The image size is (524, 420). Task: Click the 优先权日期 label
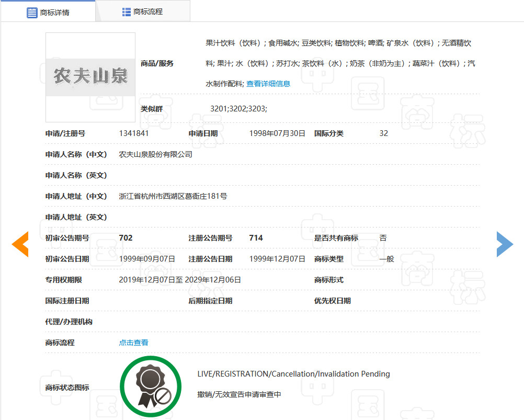[x=333, y=301]
